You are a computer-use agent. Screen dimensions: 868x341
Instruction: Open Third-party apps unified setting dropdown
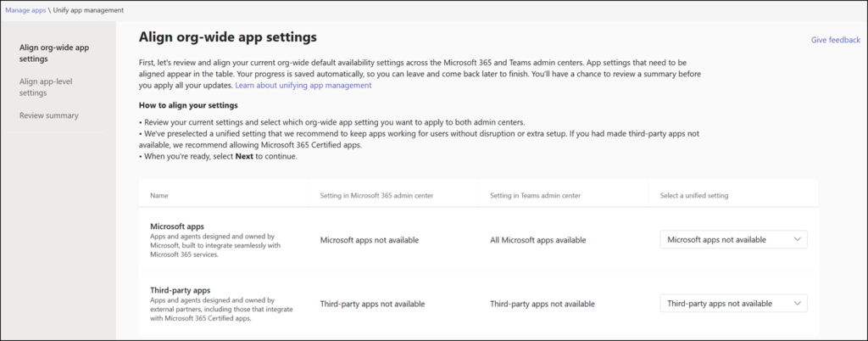[x=733, y=304]
